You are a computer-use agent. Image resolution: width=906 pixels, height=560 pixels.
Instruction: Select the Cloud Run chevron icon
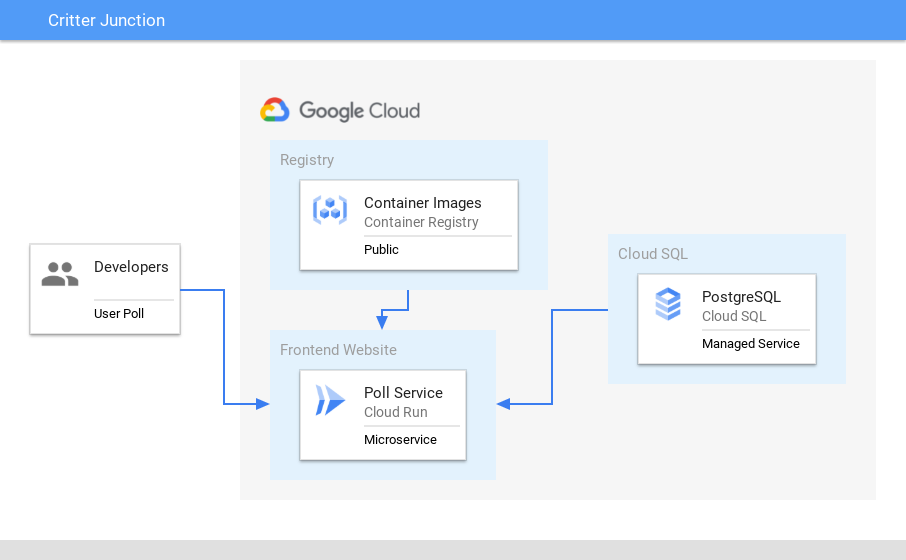(330, 400)
